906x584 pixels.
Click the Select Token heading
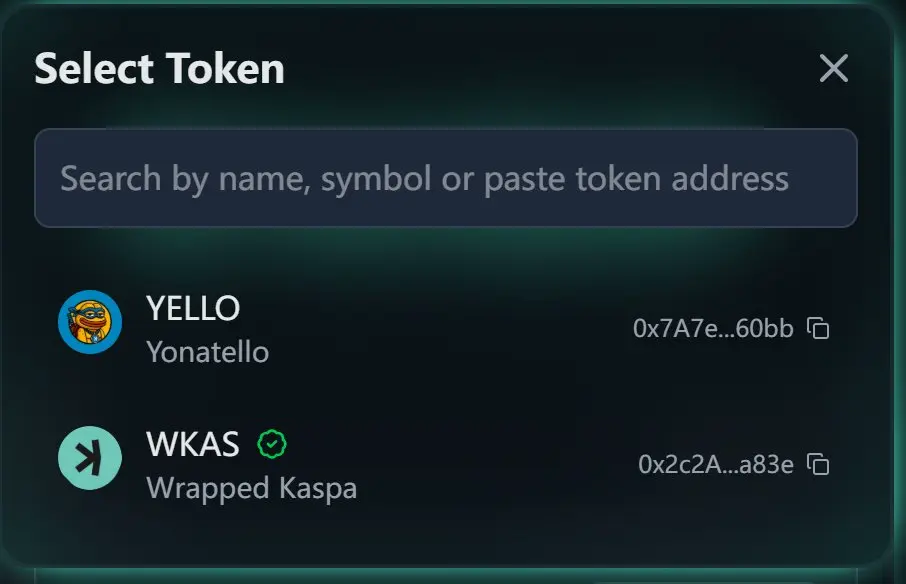(x=159, y=68)
